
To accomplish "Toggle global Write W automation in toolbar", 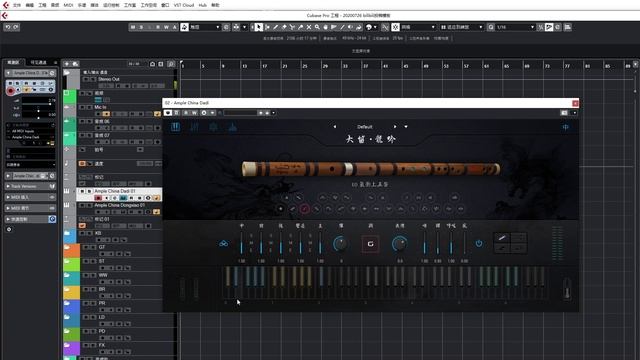I will [166, 27].
